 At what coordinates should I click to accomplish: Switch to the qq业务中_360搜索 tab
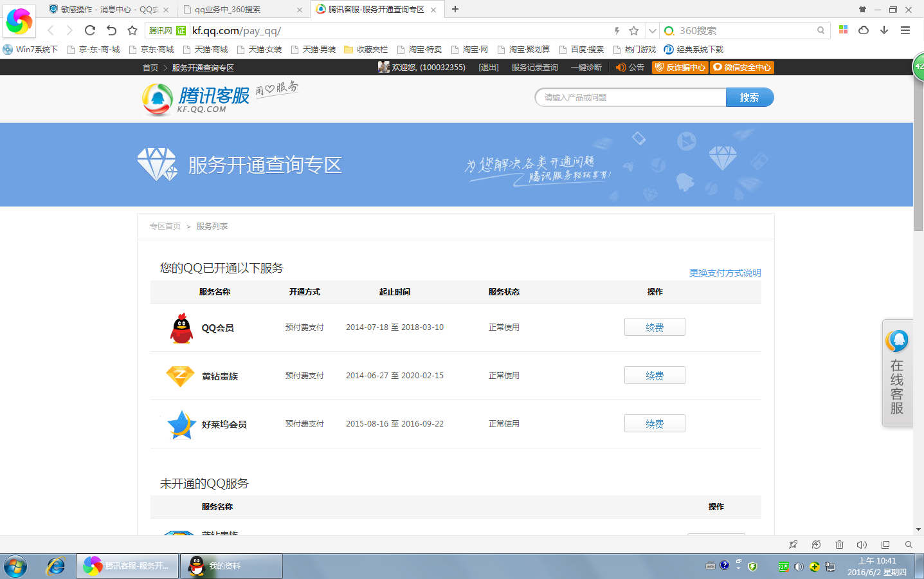click(242, 10)
